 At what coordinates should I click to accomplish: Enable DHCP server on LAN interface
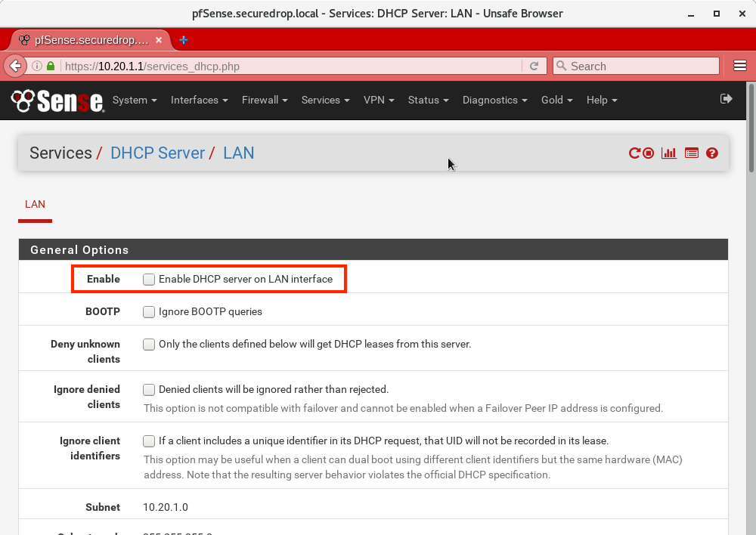149,279
